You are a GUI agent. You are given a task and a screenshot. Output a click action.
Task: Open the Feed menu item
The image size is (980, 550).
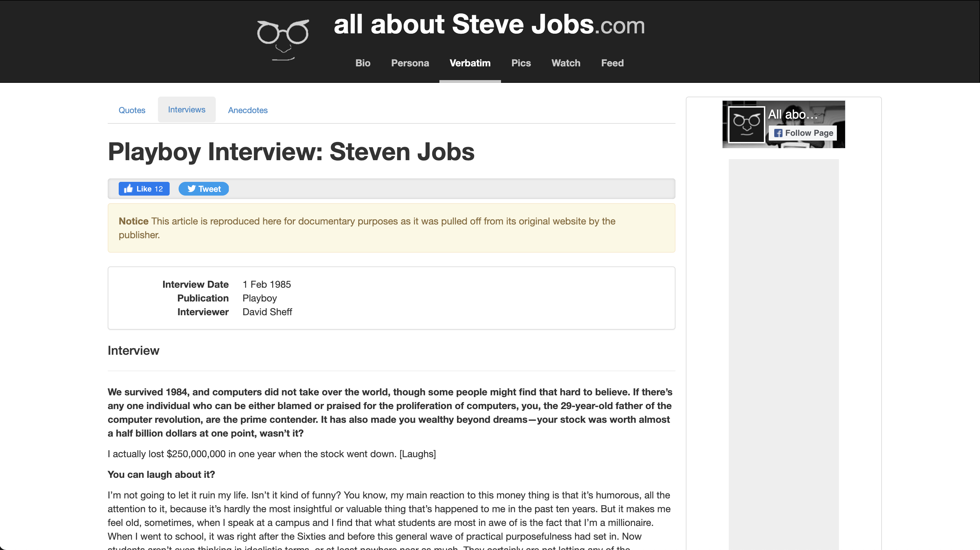point(612,63)
